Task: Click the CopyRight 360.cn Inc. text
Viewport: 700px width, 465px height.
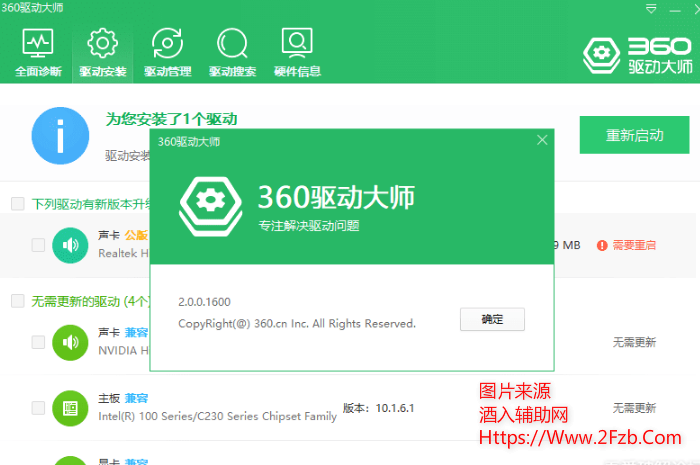Action: 297,324
